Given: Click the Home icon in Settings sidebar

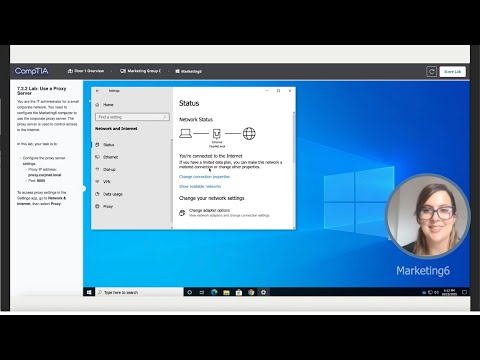Looking at the screenshot, I should (97, 105).
